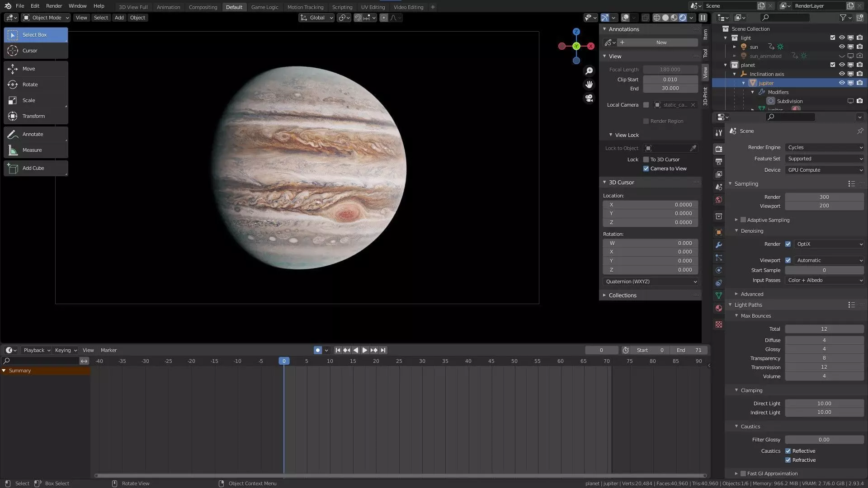Uncheck Camera to View lock
This screenshot has width=868, height=488.
(x=646, y=169)
